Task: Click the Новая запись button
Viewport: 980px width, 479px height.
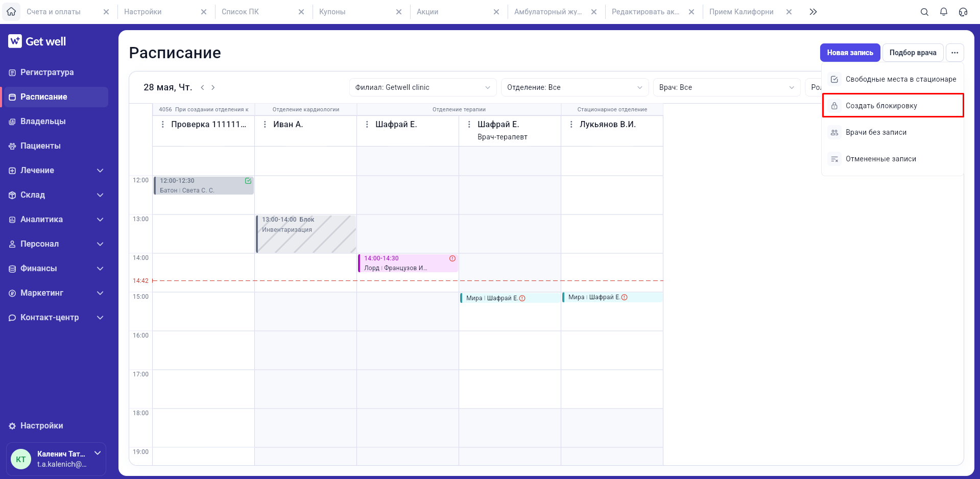Action: coord(850,53)
